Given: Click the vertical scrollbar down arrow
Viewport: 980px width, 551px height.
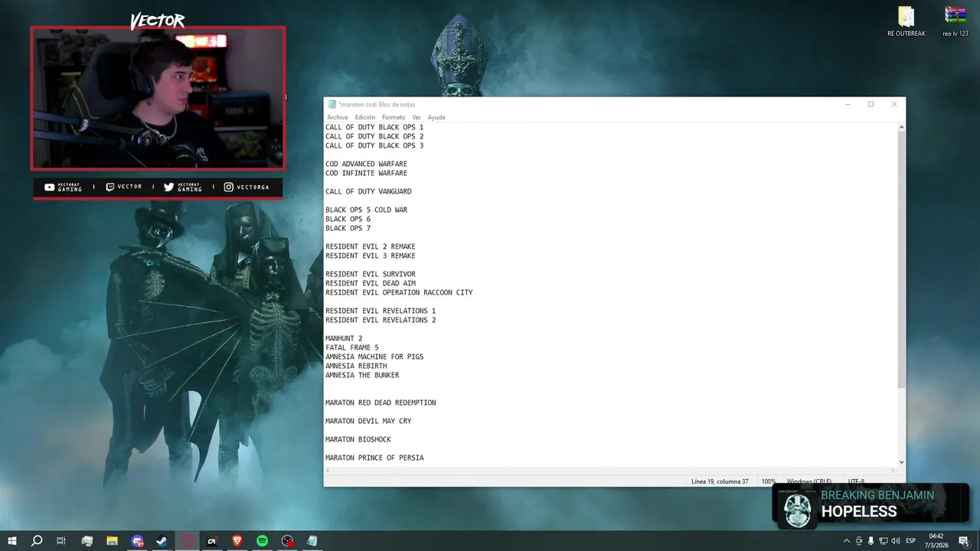Looking at the screenshot, I should tap(901, 461).
